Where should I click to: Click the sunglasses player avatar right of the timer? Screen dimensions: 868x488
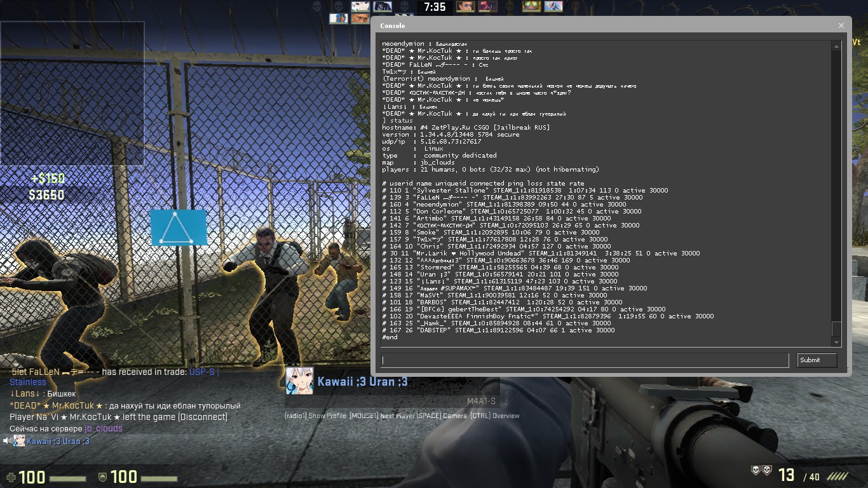[x=465, y=6]
